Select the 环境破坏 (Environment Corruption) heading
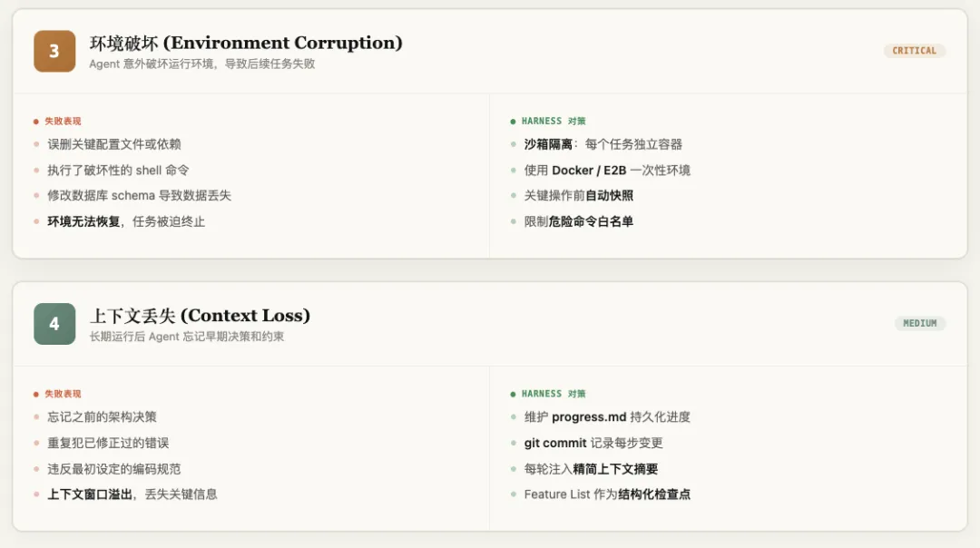Image resolution: width=980 pixels, height=548 pixels. 246,43
